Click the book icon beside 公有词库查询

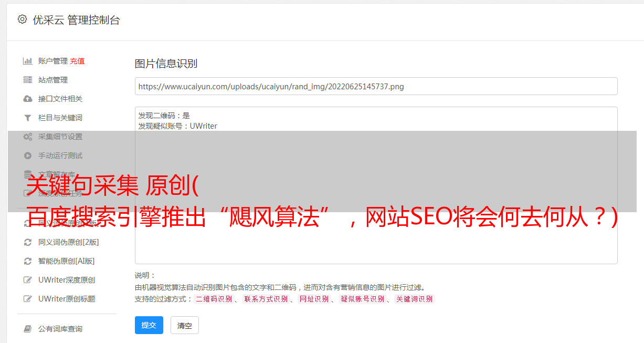point(28,329)
